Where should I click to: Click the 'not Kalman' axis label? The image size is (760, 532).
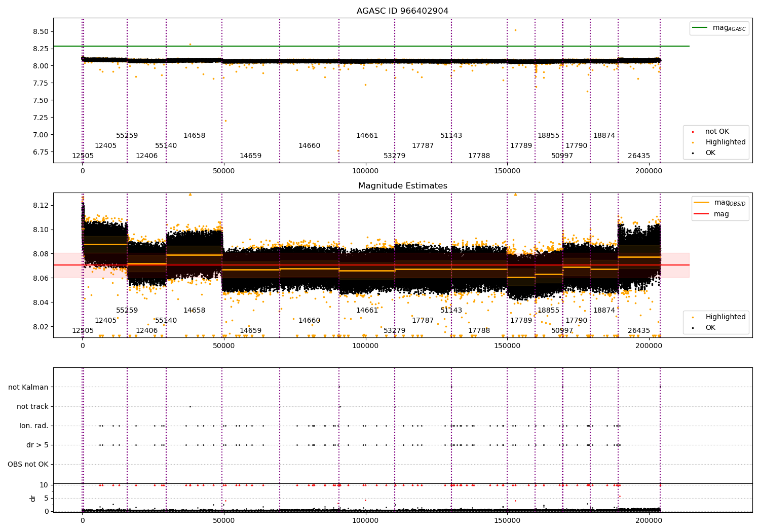[28, 387]
